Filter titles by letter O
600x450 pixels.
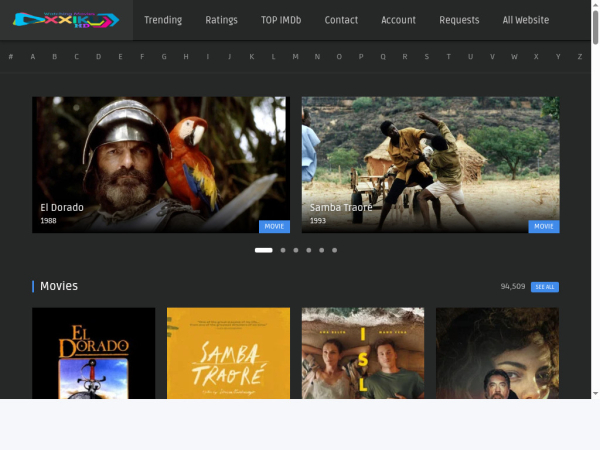339,57
